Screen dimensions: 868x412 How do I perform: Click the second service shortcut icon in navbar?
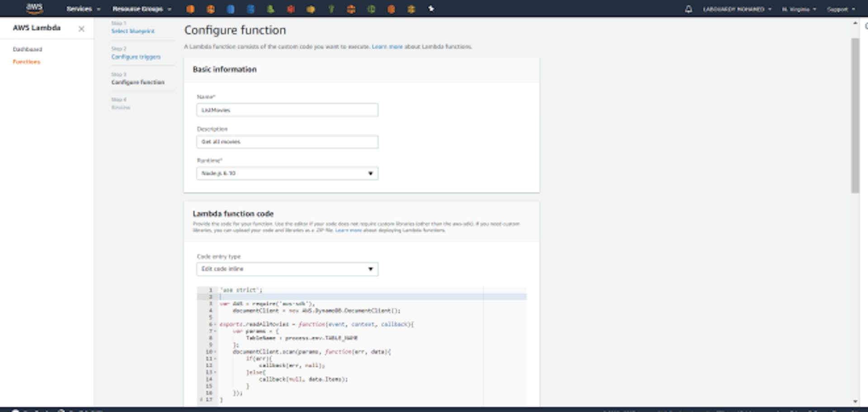point(211,9)
